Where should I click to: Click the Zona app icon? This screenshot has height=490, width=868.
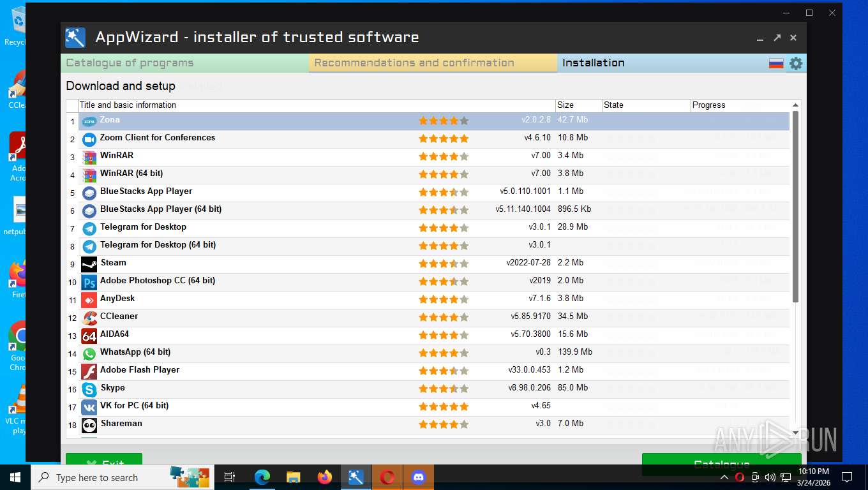89,121
